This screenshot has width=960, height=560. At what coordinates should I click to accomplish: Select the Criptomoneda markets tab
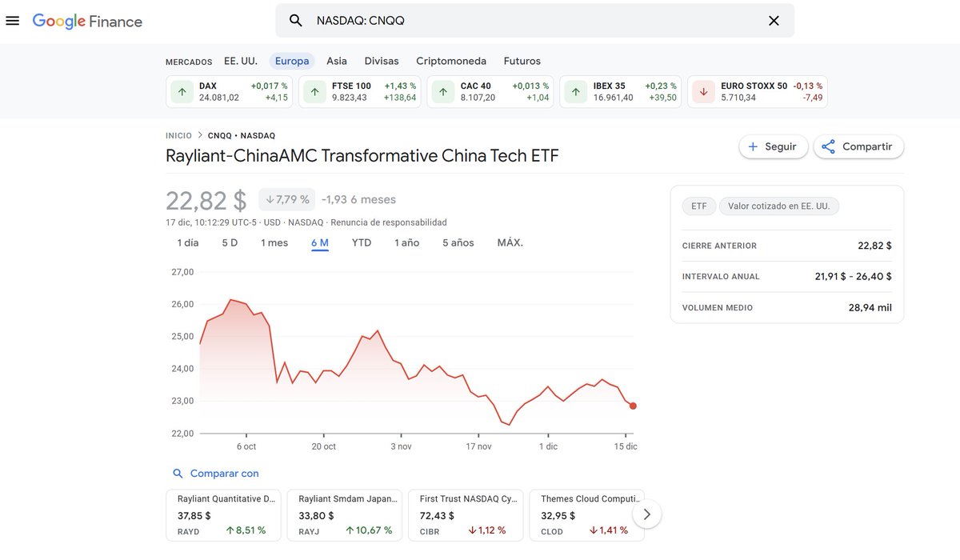(x=451, y=61)
